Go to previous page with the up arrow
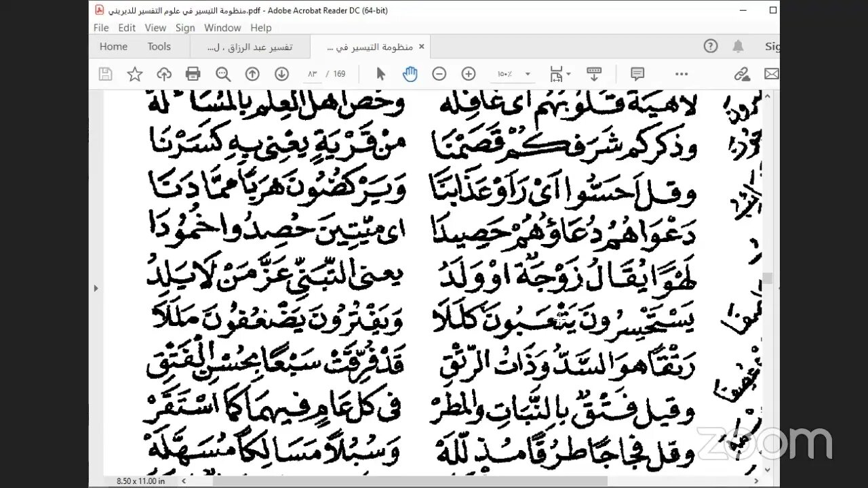 point(252,74)
